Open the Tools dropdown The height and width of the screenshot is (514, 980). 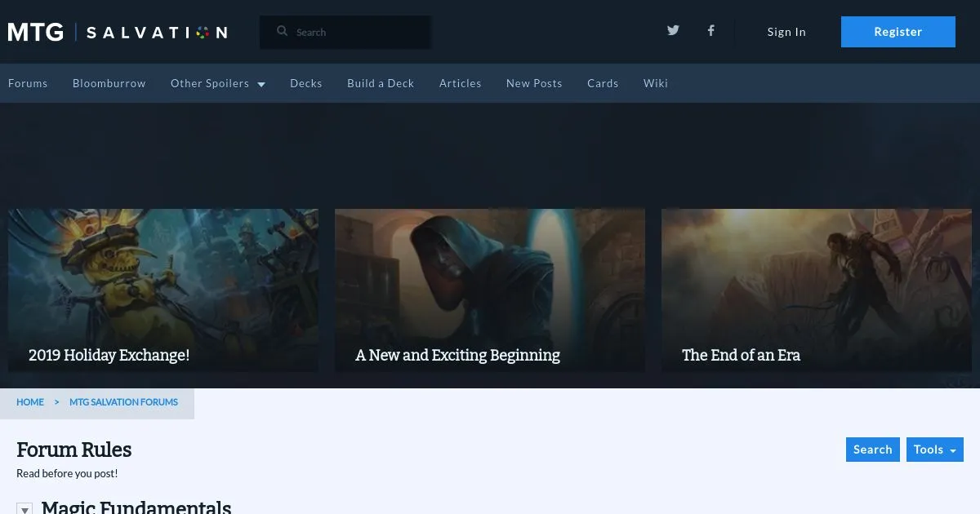pos(935,450)
